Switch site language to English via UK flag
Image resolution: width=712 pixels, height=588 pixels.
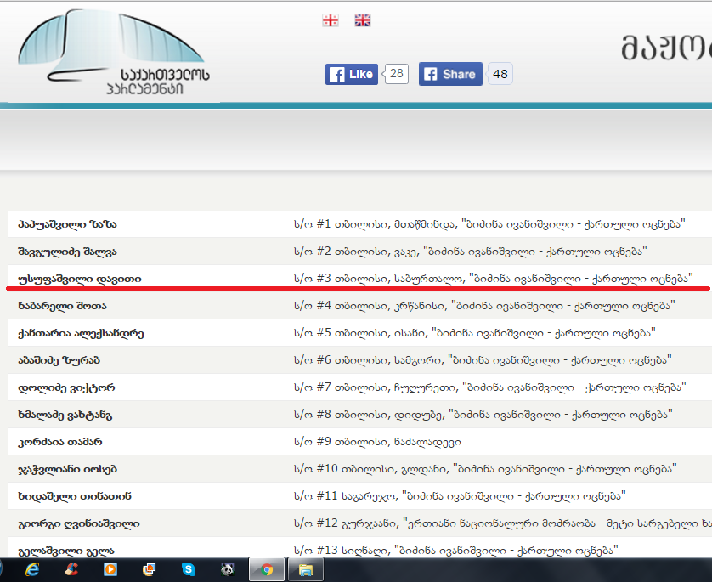pos(362,20)
